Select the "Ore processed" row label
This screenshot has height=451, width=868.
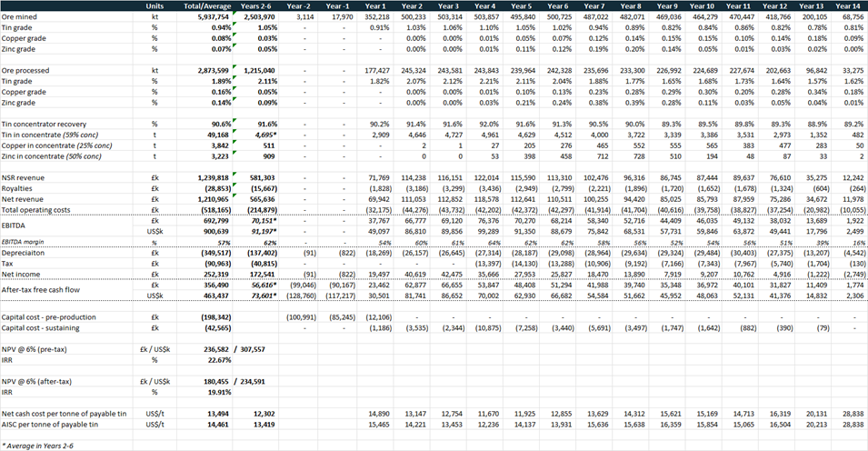[x=25, y=69]
